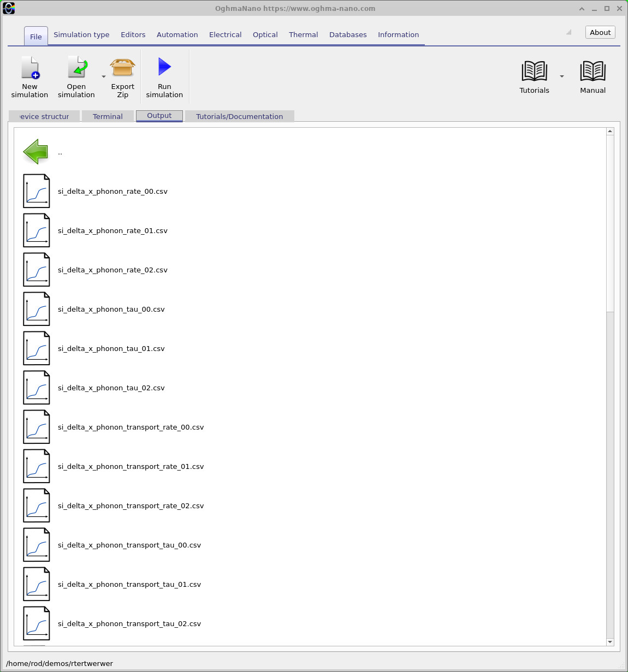Open the Electrical ribbon tab
This screenshot has width=628, height=672.
point(226,34)
